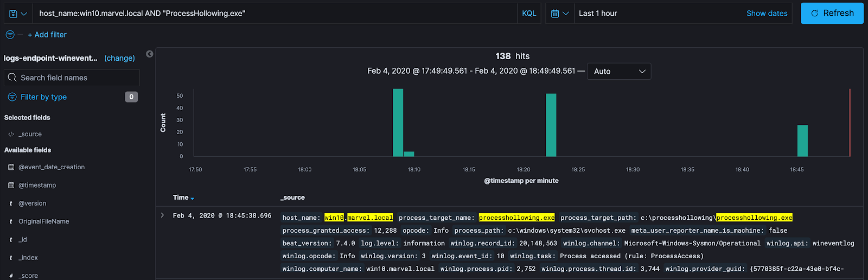
Task: Click the Show dates link
Action: click(767, 14)
